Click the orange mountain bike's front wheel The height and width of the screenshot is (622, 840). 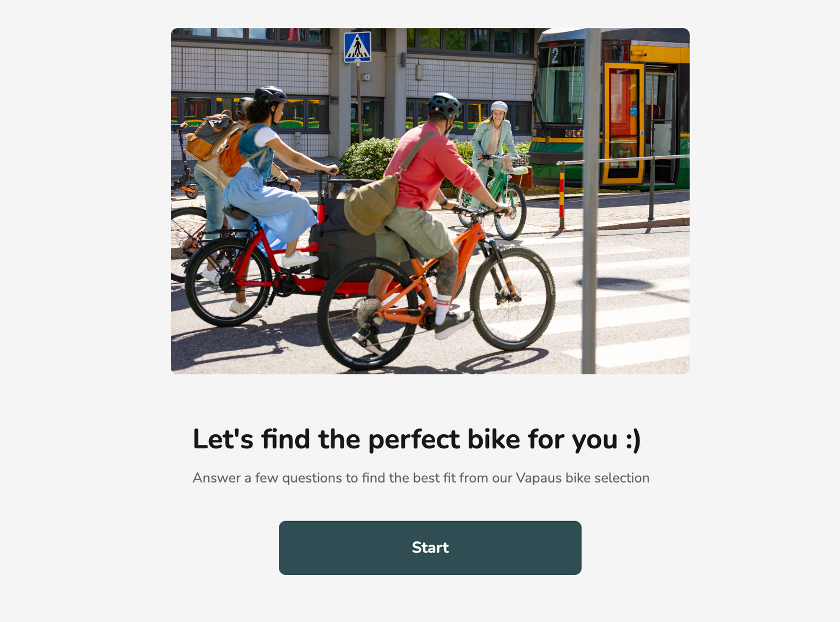pos(512,298)
